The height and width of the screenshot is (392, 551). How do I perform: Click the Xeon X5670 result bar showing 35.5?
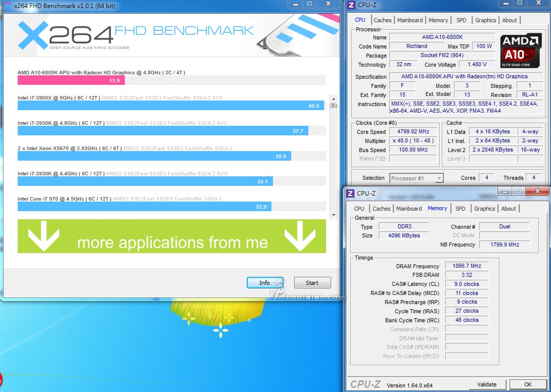[x=154, y=156]
